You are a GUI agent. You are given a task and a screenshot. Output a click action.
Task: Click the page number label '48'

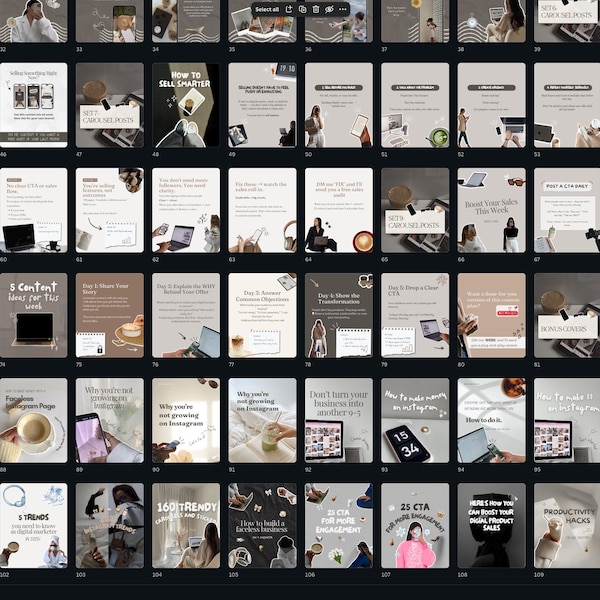click(x=156, y=155)
